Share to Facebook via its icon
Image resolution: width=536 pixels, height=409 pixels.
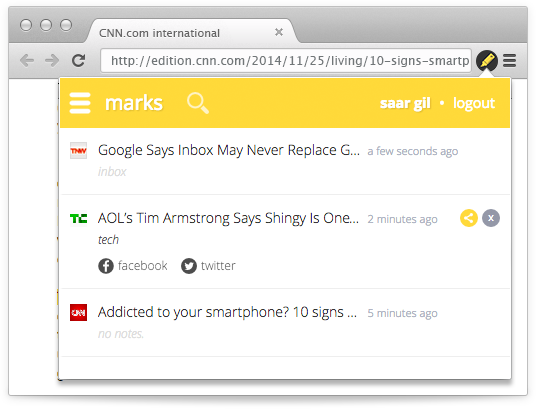(x=106, y=266)
